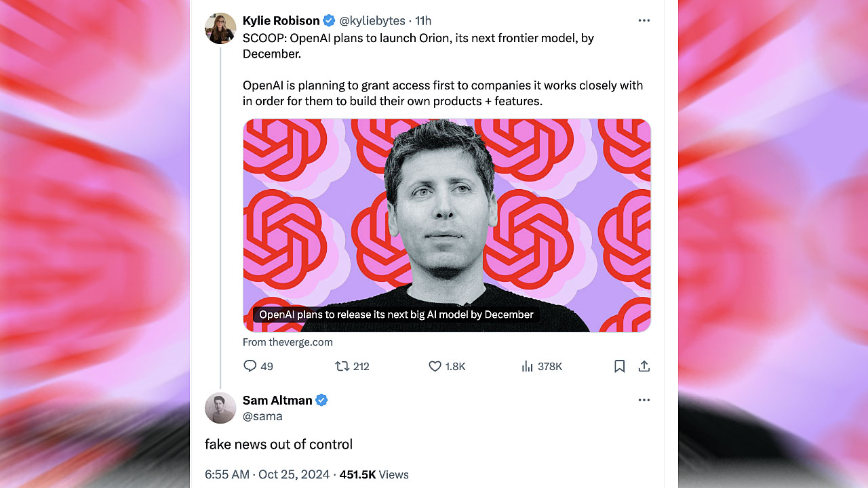Bookmark Kylie Robison's tweet
The width and height of the screenshot is (868, 488).
click(619, 366)
